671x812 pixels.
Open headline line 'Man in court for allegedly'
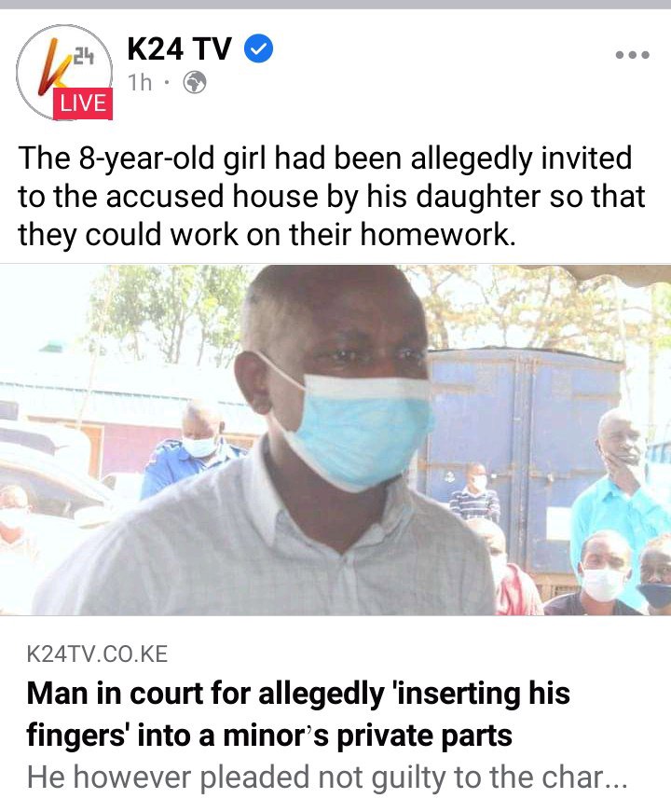(298, 694)
